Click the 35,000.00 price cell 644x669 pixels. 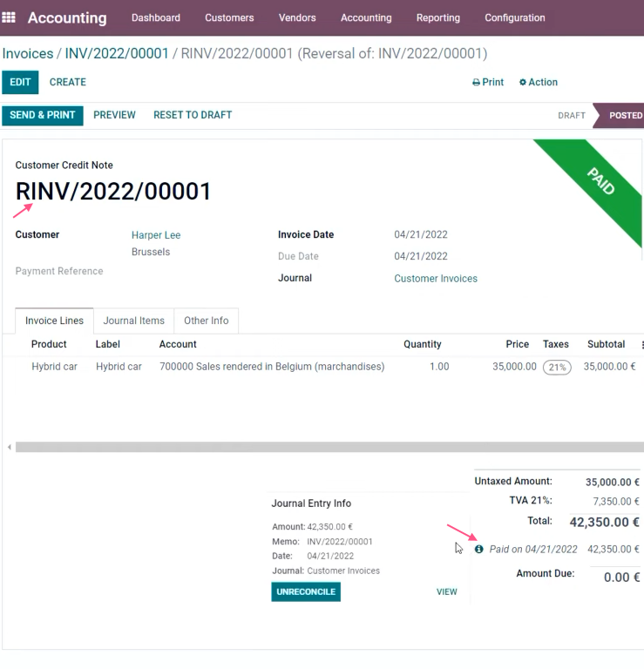coord(514,367)
